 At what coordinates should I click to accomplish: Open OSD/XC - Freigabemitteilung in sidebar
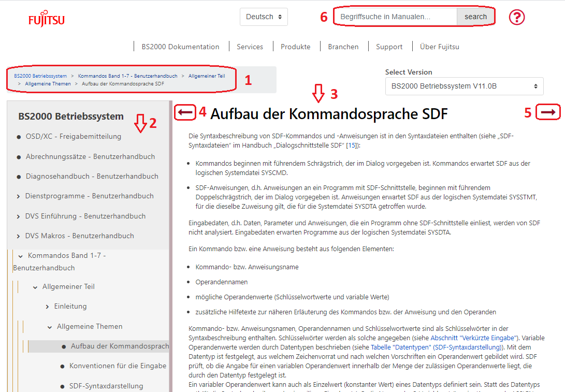(x=73, y=137)
